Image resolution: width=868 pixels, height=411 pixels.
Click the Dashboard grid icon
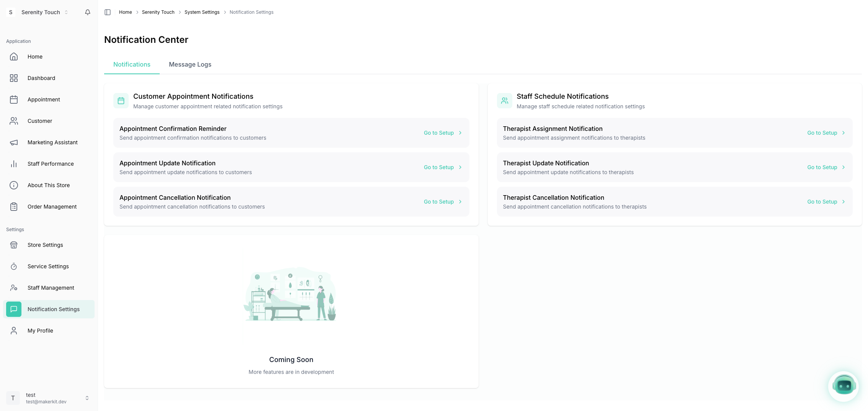tap(14, 78)
